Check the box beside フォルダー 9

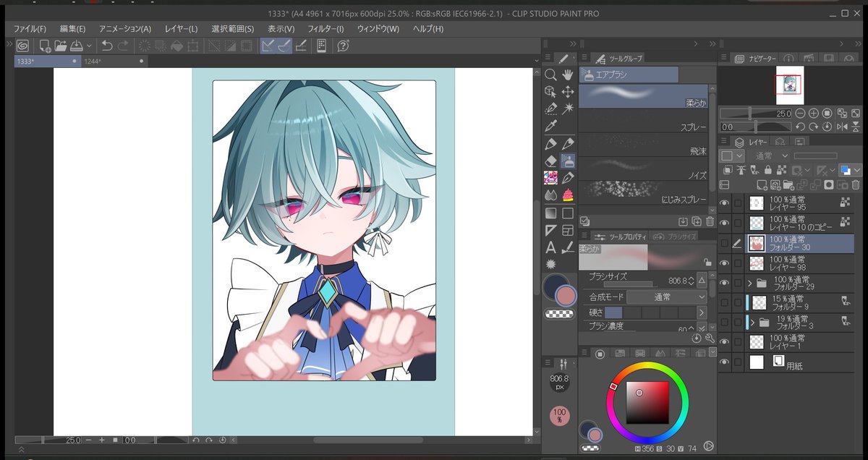(x=738, y=303)
